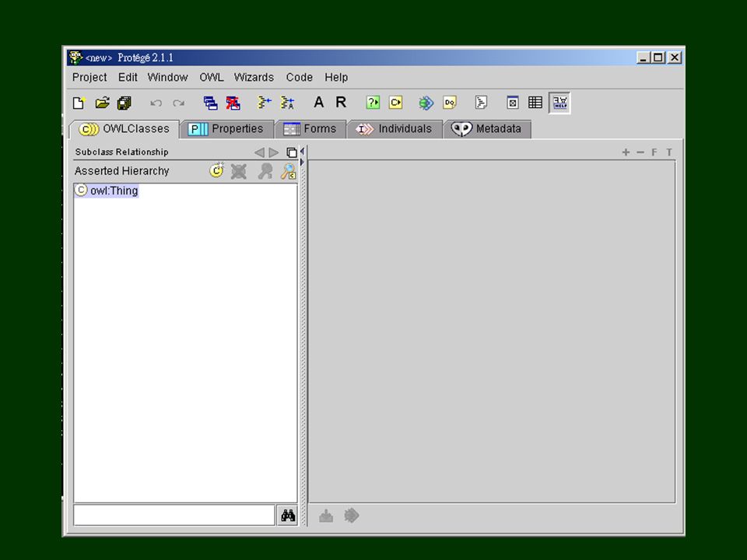The height and width of the screenshot is (560, 747).
Task: Click the minus symbol in right pane header
Action: (x=640, y=152)
